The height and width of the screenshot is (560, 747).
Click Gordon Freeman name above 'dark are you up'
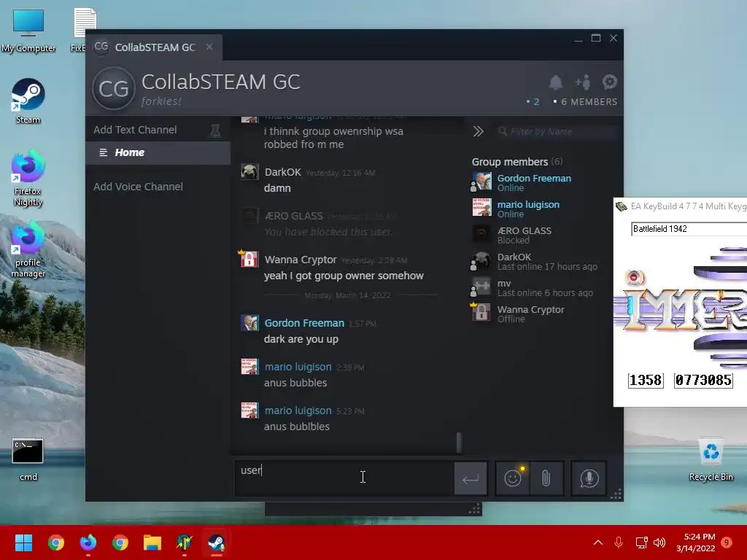pos(304,323)
